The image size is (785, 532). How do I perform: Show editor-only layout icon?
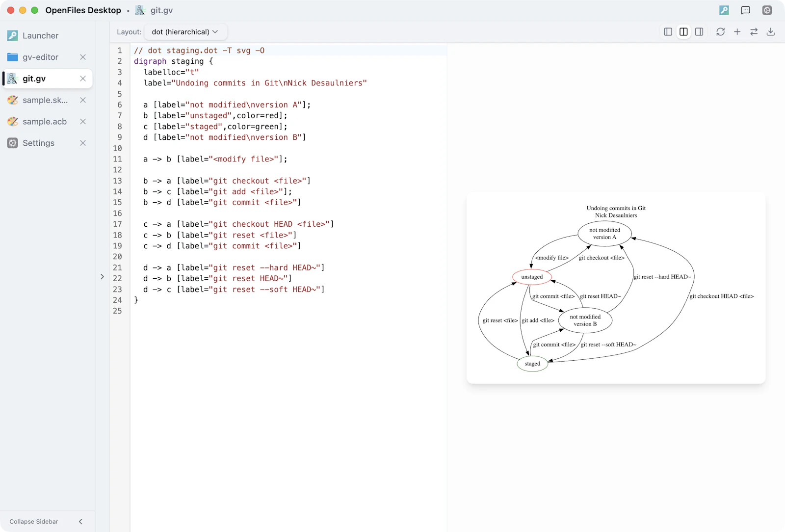668,32
